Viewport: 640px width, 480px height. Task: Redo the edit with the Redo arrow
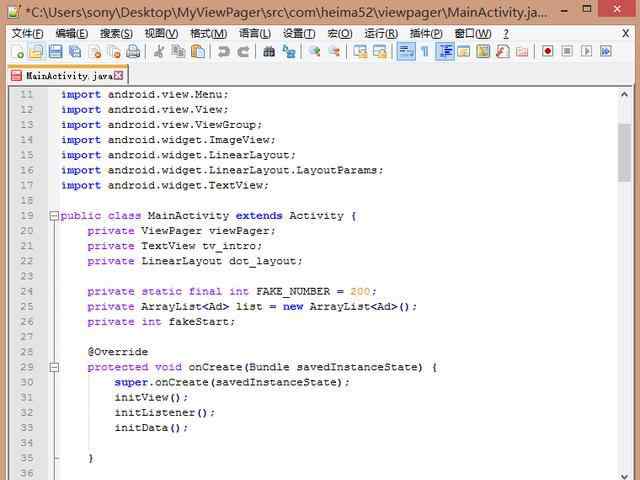[x=243, y=51]
